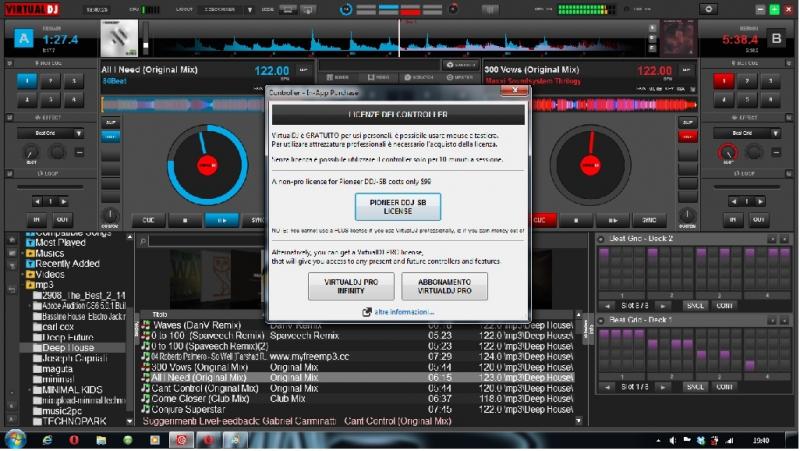The height and width of the screenshot is (451, 800).
Task: Click the right deck SYNC button
Action: (648, 219)
